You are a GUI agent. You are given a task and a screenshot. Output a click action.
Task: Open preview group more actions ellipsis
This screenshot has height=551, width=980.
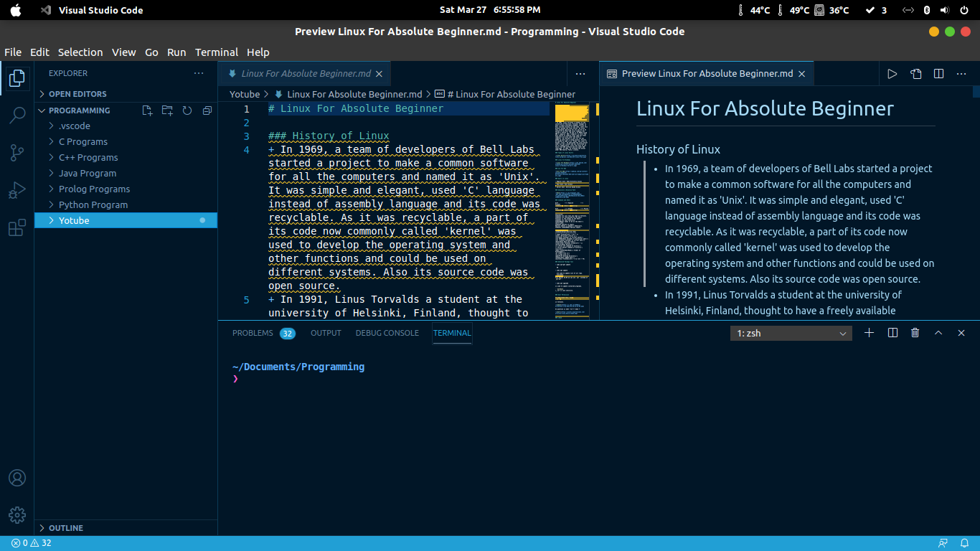point(961,73)
